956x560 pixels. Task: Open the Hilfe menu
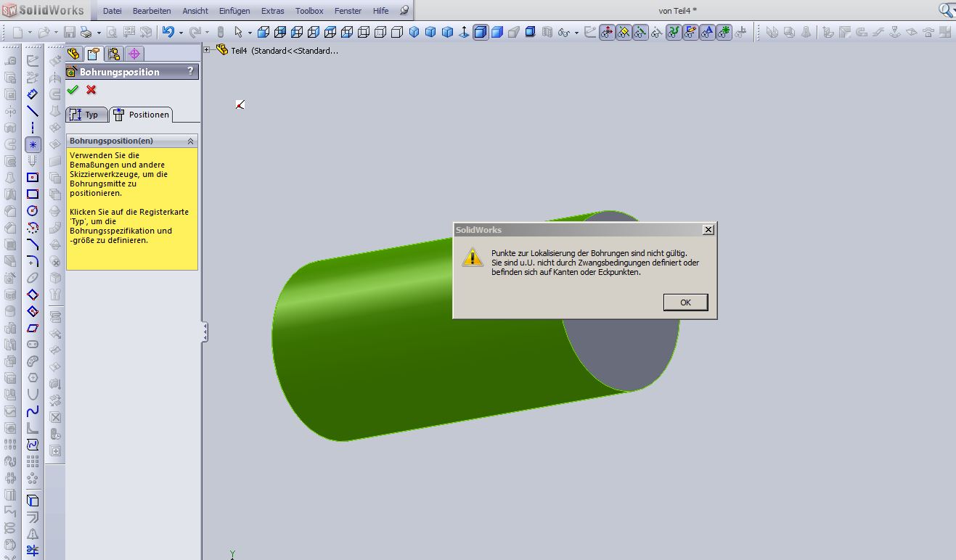click(x=380, y=11)
